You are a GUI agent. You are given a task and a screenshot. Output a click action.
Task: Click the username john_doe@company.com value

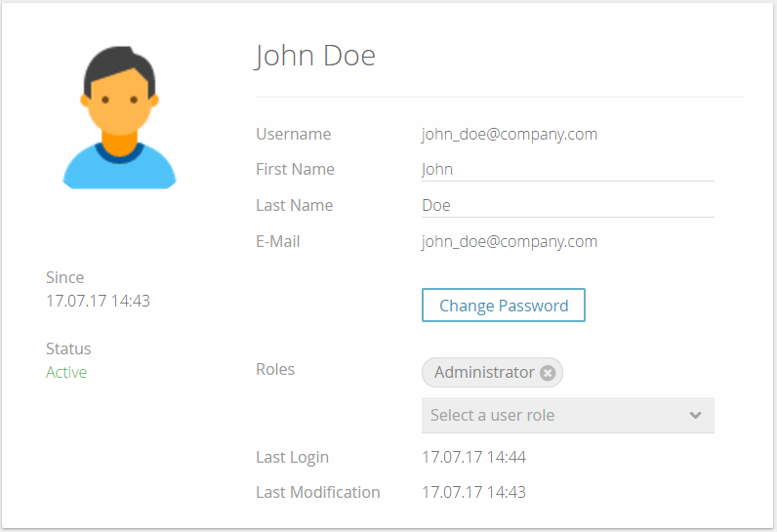[x=510, y=135]
